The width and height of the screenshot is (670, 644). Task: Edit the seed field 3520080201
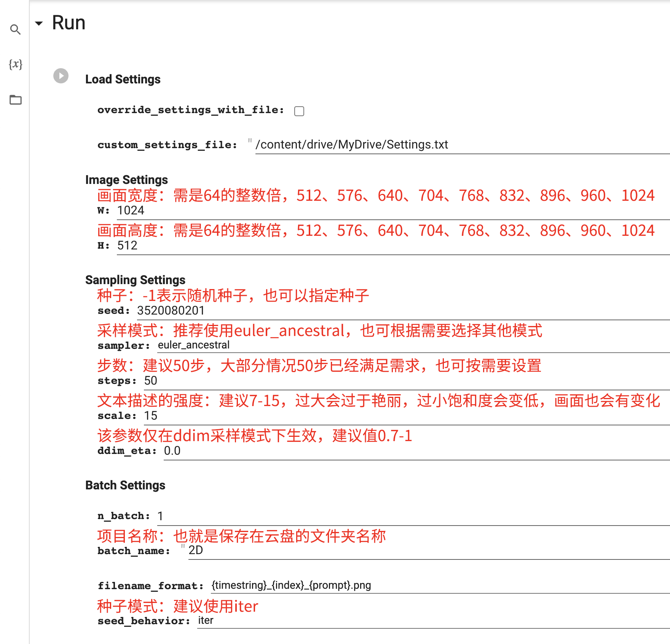coord(403,311)
